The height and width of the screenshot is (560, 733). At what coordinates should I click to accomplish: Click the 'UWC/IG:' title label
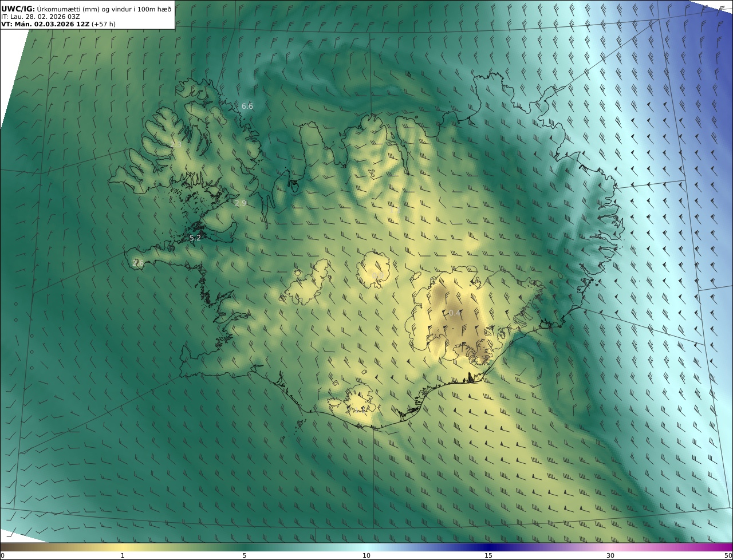[18, 9]
